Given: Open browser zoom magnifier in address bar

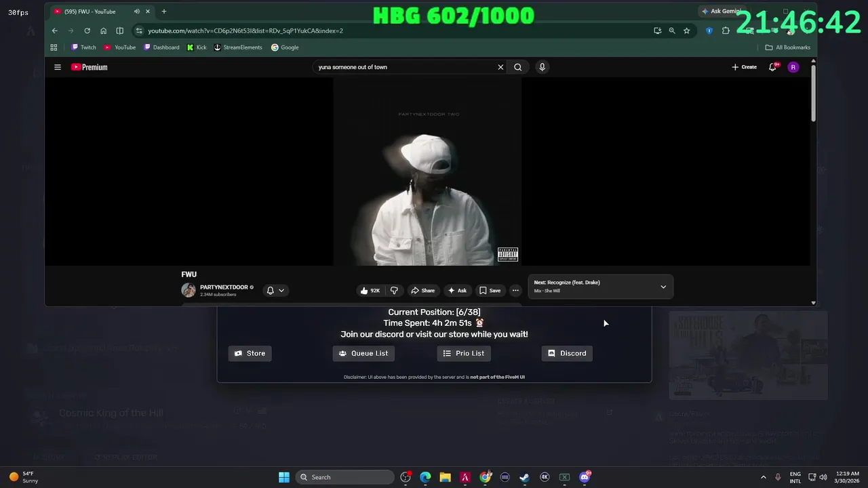Looking at the screenshot, I should [x=672, y=30].
